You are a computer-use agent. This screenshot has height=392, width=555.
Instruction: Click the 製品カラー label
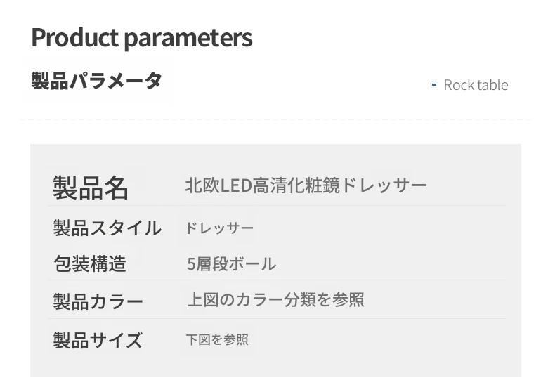point(98,301)
